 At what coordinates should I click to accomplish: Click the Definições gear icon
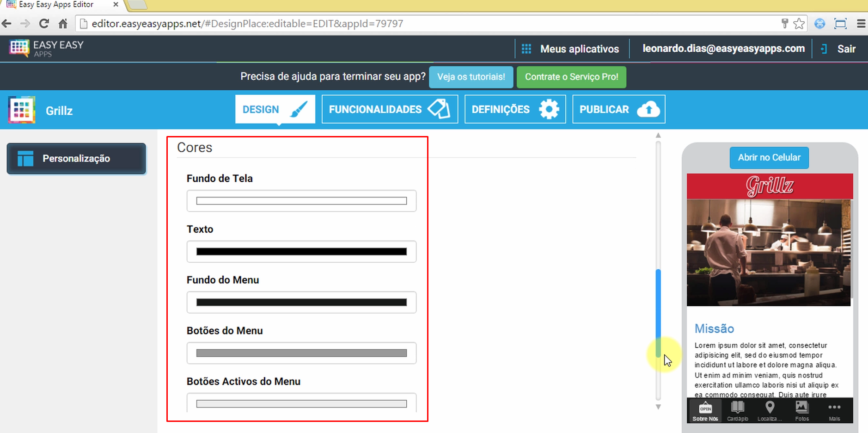point(549,109)
